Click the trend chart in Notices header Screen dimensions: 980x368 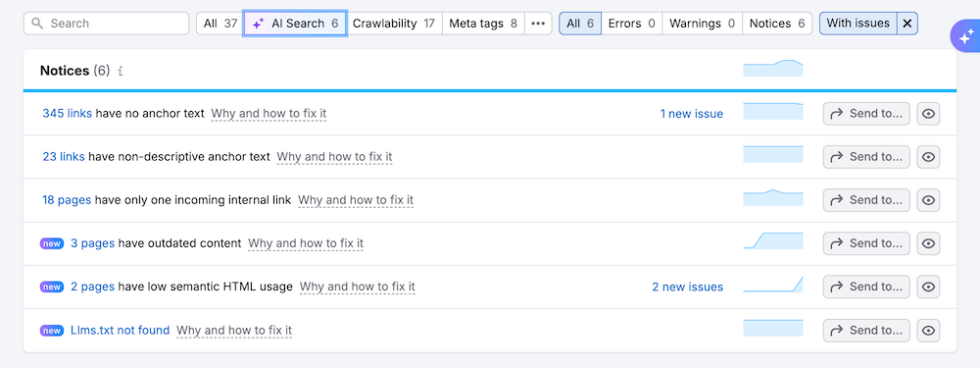pos(773,69)
